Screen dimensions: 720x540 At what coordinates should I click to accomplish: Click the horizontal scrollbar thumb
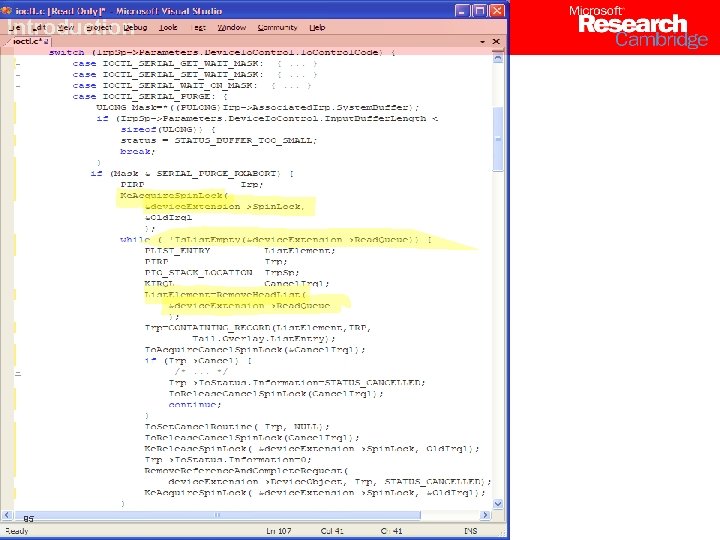pyautogui.click(x=217, y=515)
